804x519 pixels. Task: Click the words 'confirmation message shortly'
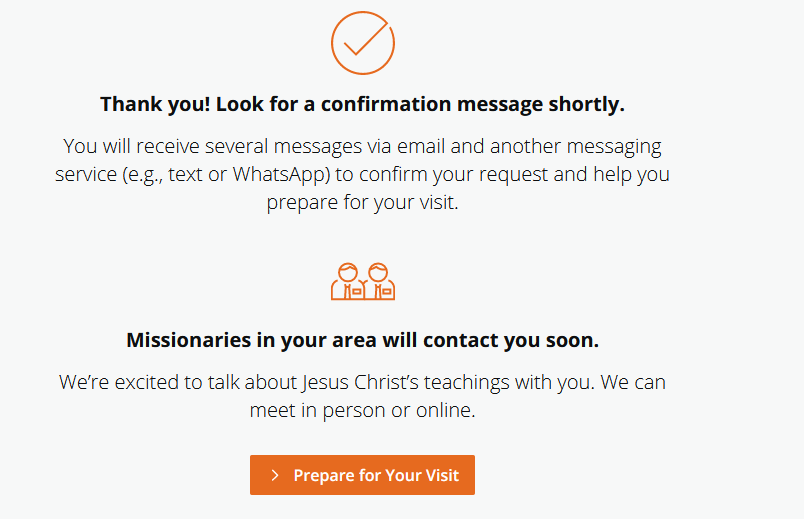[490, 104]
